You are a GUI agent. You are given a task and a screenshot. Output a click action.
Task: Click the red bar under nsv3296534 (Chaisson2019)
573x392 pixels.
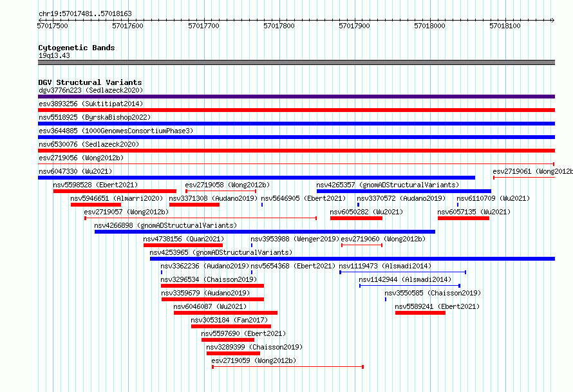212,286
